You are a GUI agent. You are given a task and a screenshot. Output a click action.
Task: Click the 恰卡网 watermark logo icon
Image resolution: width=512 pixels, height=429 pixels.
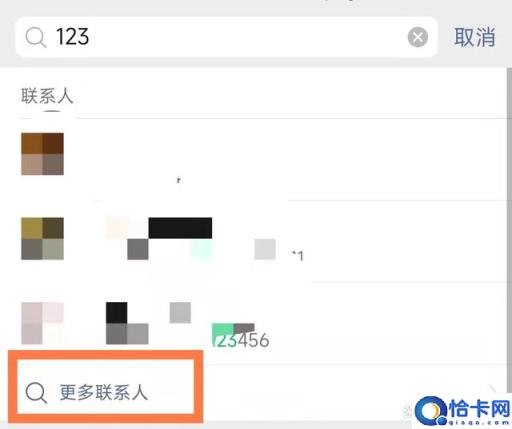[x=431, y=411]
